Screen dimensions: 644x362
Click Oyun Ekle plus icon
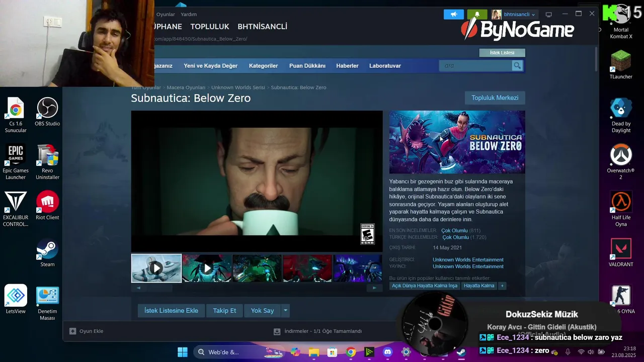(73, 331)
